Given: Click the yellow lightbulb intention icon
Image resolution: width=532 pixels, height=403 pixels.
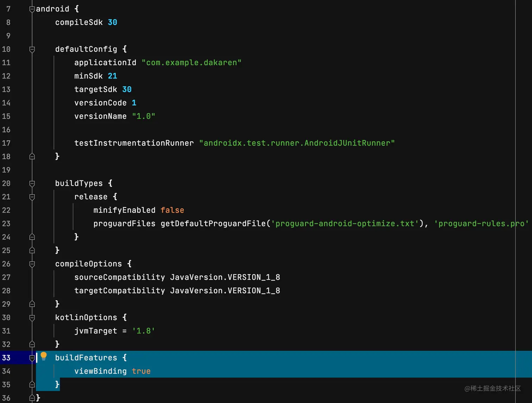Looking at the screenshot, I should [x=44, y=356].
